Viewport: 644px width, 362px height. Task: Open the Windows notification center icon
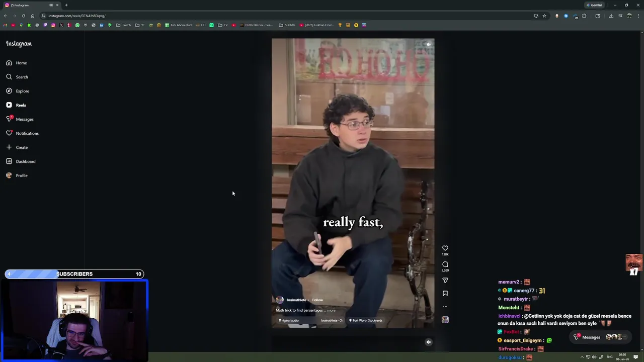(636, 357)
